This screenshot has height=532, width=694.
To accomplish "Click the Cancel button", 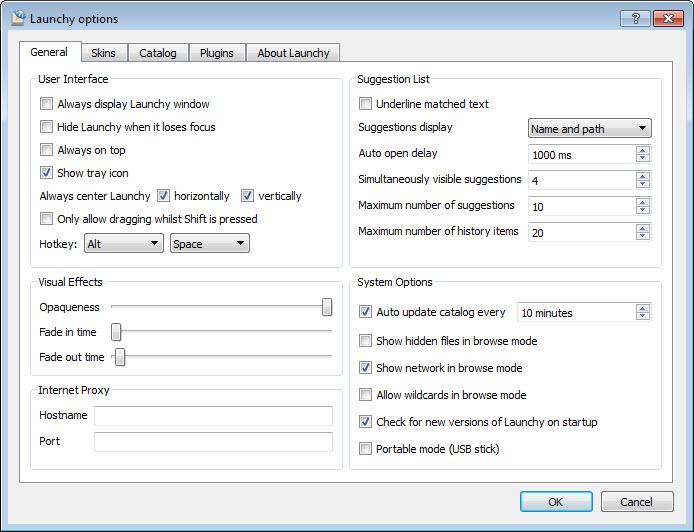I will pos(636,501).
